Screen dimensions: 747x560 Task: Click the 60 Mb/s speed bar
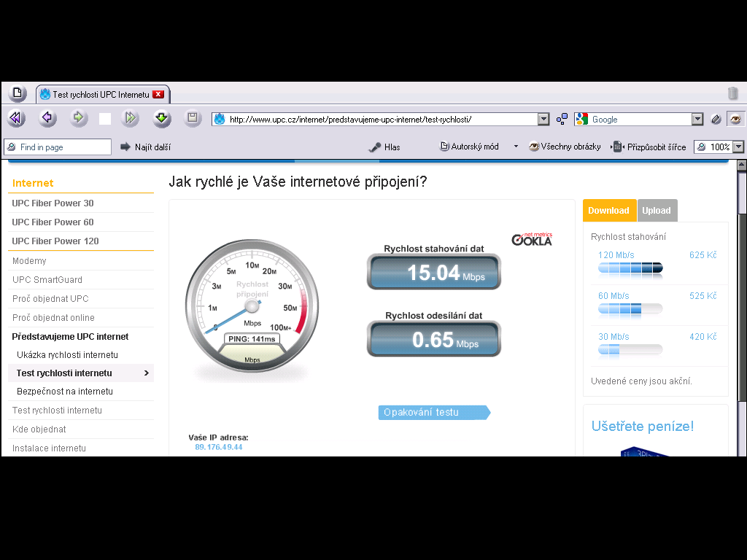(x=630, y=309)
